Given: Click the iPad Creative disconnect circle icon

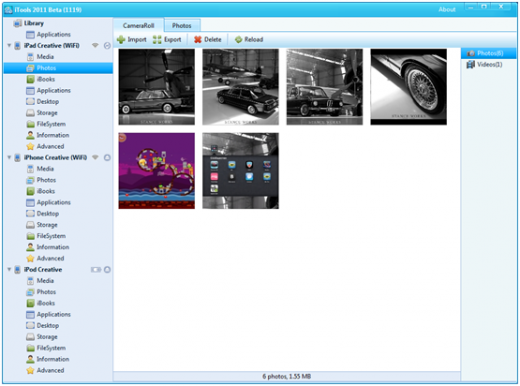Looking at the screenshot, I should coord(107,46).
